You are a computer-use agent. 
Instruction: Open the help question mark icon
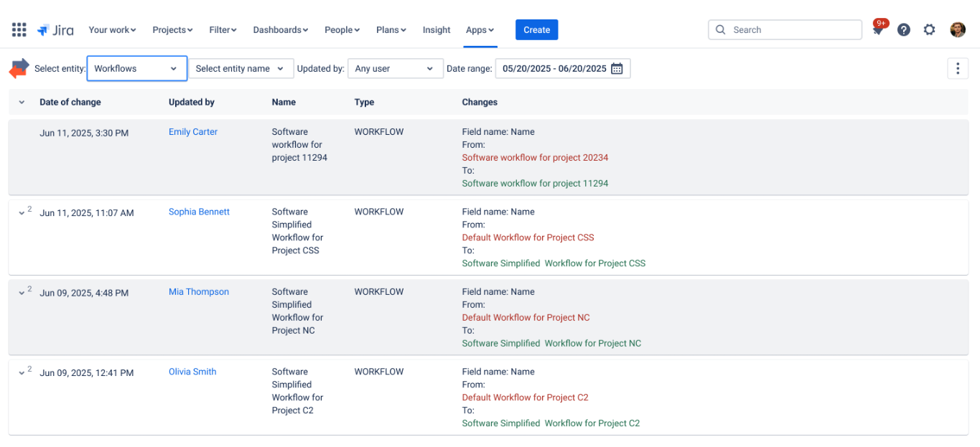[x=904, y=29]
